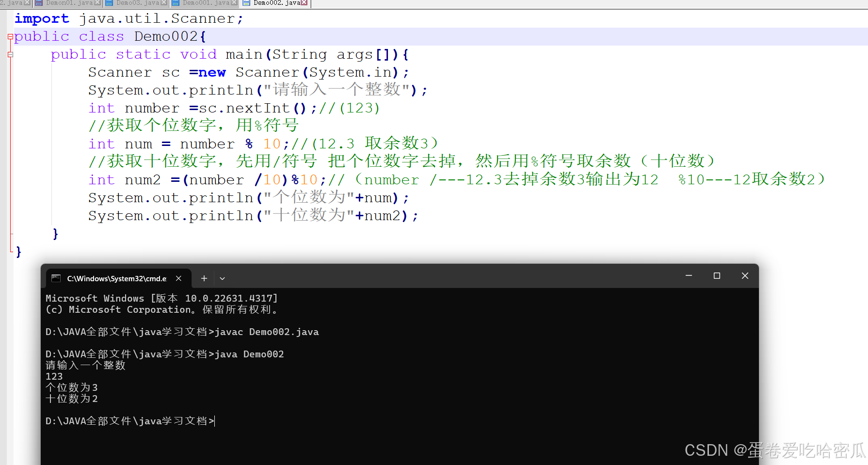
Task: Click the string "个位数为" in println
Action: pos(309,197)
